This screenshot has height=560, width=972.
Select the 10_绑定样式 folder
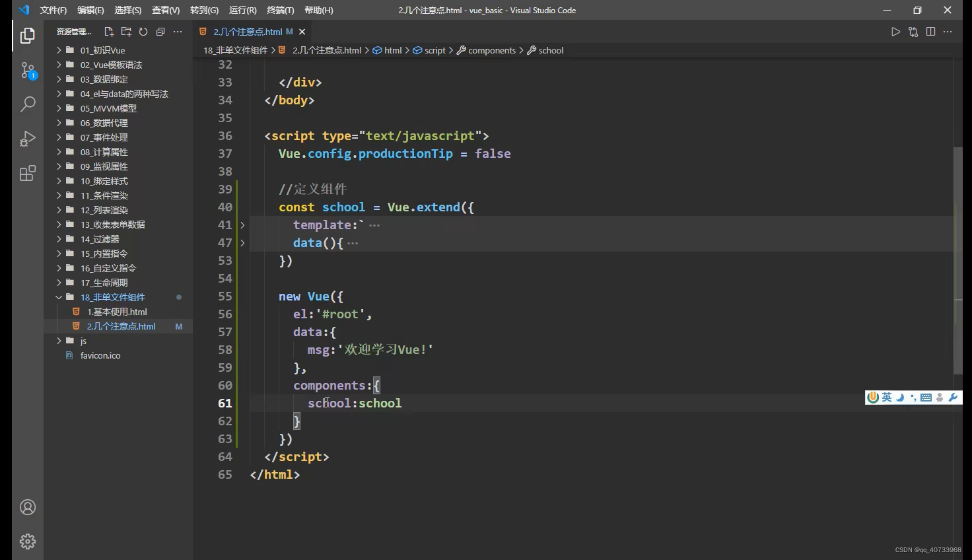[x=118, y=181]
